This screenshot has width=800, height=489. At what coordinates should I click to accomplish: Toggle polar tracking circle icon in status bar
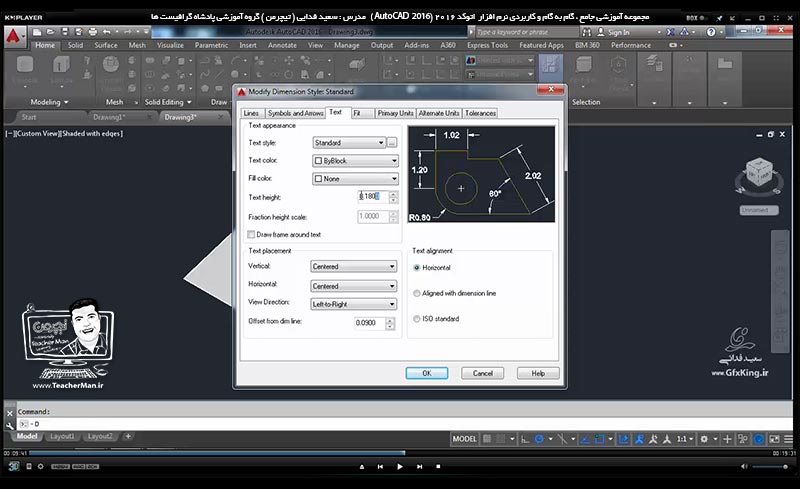(x=539, y=438)
